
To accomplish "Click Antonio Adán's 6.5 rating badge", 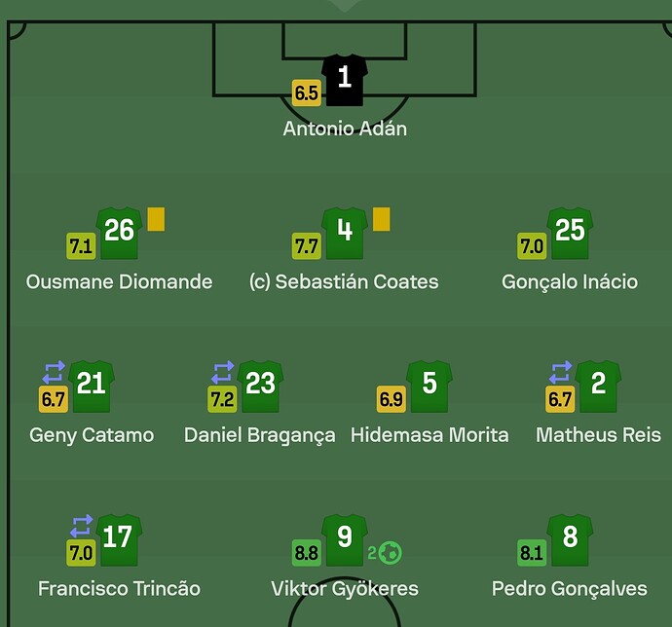I will coord(307,92).
